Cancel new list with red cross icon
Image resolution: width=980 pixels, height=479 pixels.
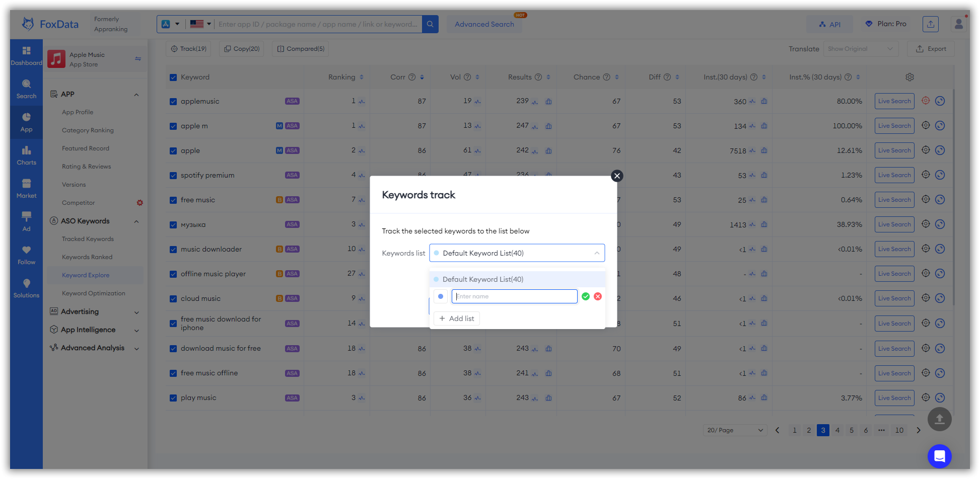point(598,296)
